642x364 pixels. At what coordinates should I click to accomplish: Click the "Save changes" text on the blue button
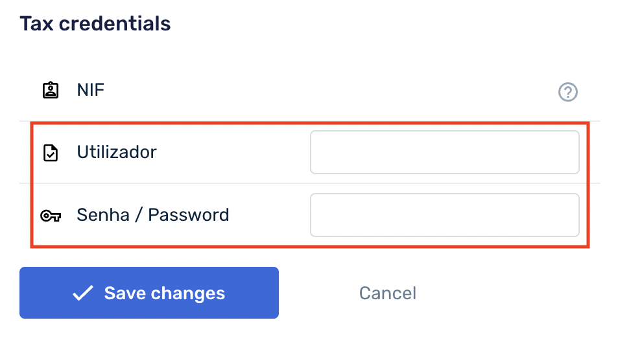tap(165, 293)
